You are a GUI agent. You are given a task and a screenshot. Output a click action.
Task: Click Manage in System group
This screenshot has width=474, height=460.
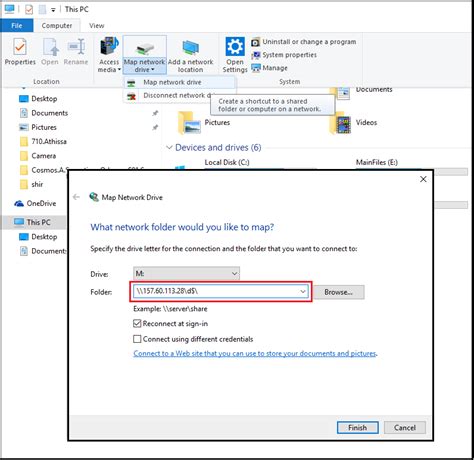(269, 68)
